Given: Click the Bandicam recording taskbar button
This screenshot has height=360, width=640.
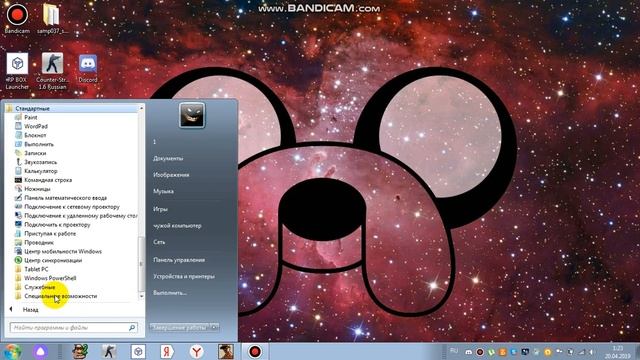Looking at the screenshot, I should (255, 351).
